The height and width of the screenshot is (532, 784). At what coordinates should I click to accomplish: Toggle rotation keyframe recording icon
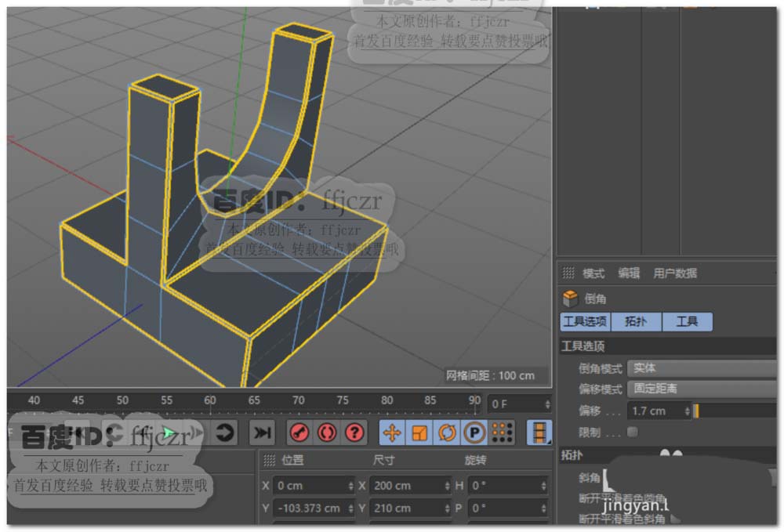point(447,432)
